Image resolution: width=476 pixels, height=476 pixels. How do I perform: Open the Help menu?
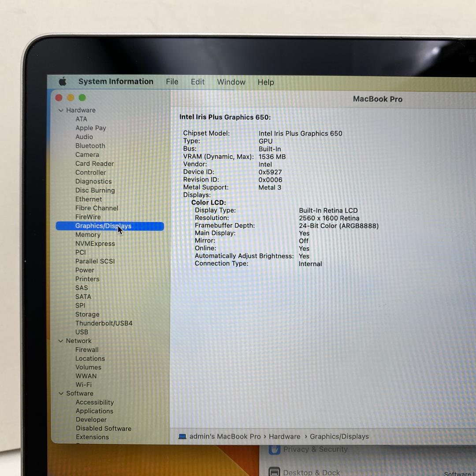(266, 82)
